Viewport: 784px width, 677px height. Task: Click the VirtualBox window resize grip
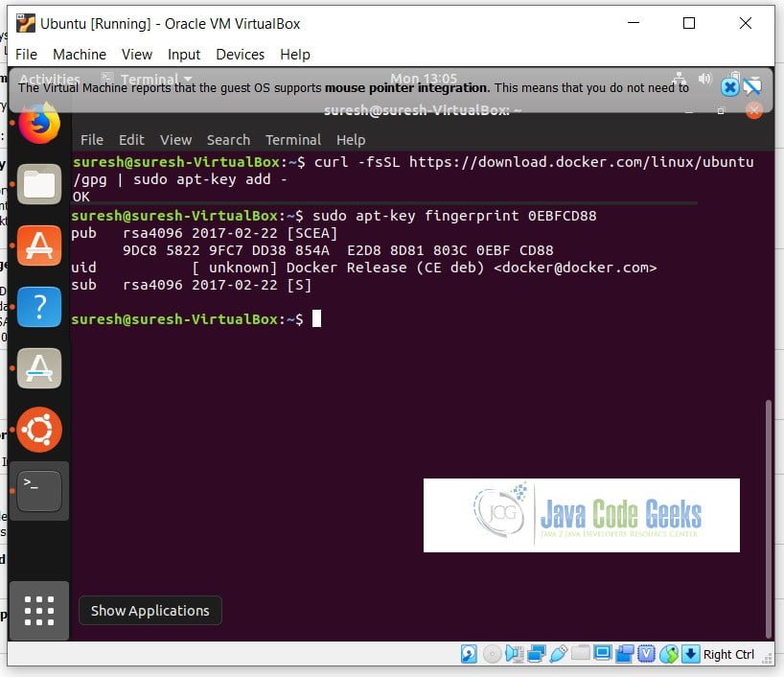point(768,660)
